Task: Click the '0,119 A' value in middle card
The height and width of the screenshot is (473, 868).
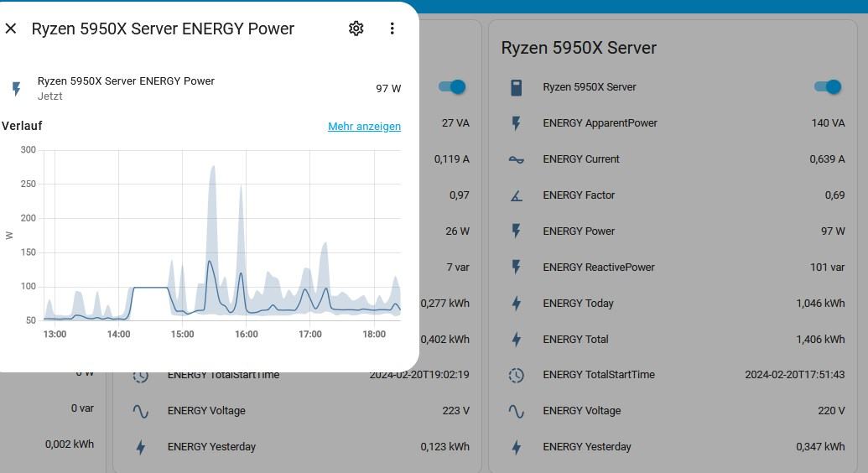Action: click(x=452, y=159)
